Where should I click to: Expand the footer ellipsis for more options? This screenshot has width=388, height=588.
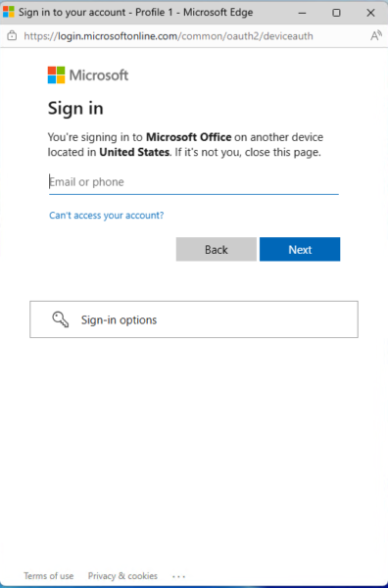click(179, 576)
